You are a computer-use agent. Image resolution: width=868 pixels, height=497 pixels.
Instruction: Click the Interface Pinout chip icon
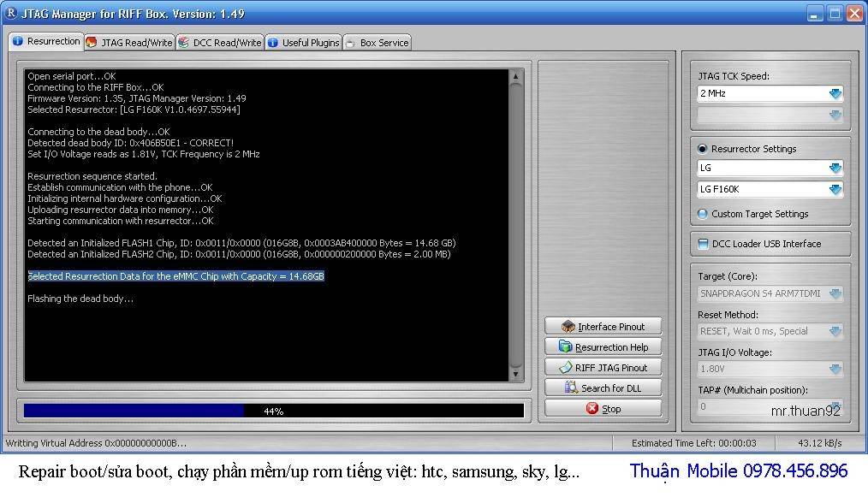coord(568,327)
